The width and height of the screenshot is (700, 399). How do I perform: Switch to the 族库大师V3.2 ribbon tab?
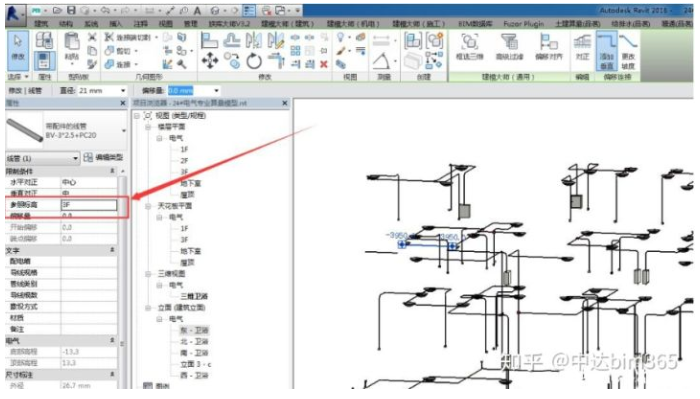pos(230,24)
